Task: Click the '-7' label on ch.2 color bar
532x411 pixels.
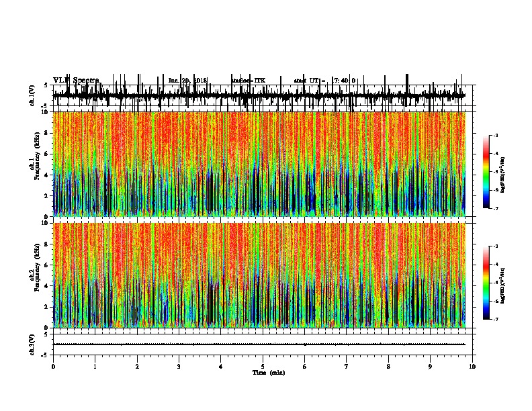Action: 496,320
